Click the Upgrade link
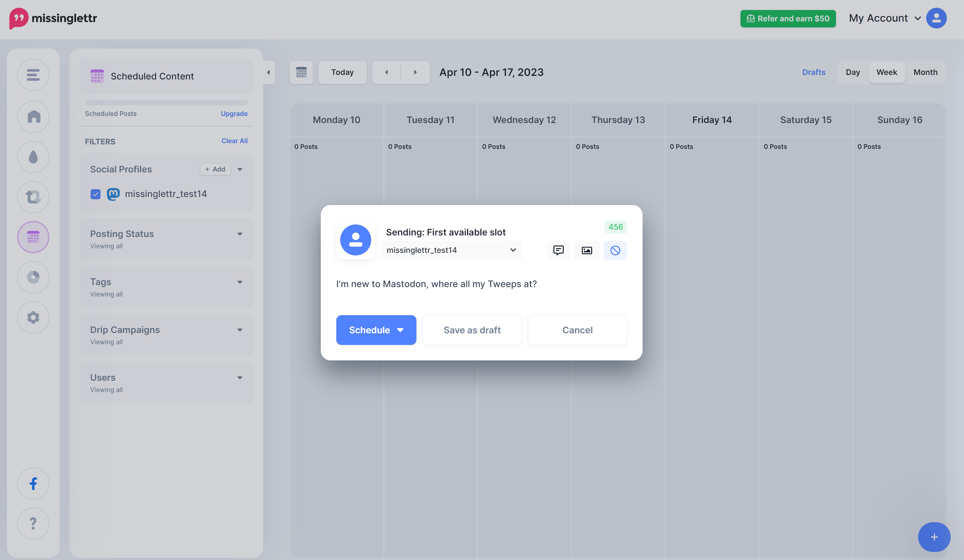This screenshot has width=964, height=560. (x=234, y=114)
